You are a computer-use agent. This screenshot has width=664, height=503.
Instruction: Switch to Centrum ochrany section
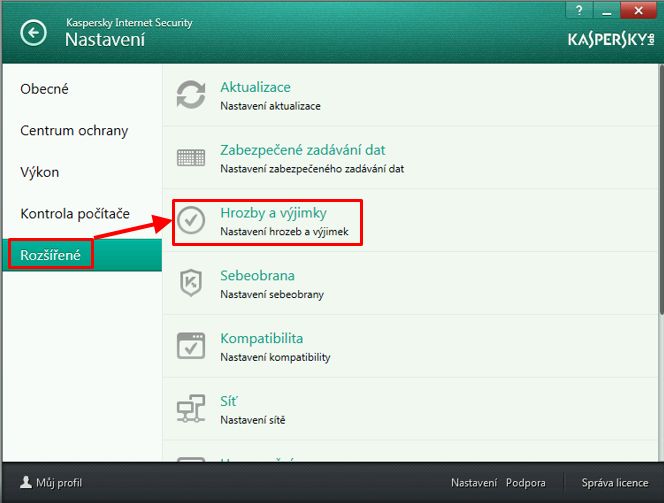click(74, 130)
